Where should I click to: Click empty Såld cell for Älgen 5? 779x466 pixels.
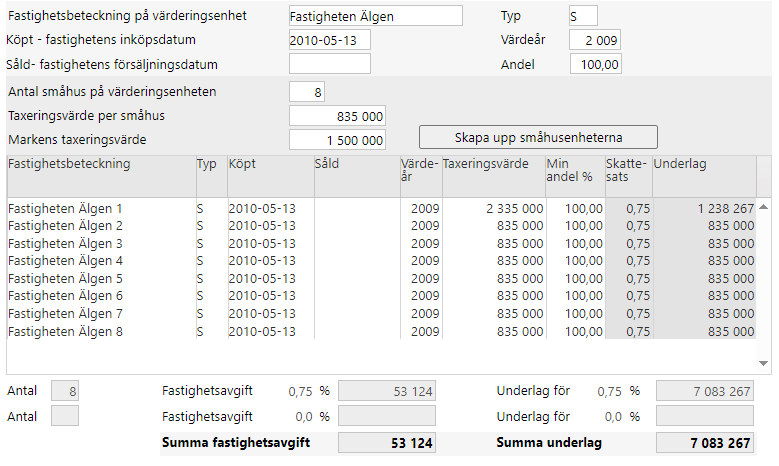pyautogui.click(x=357, y=279)
